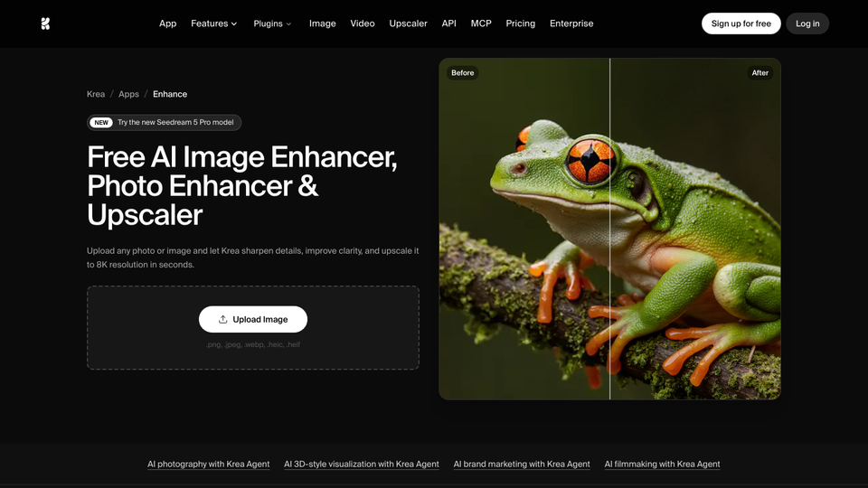Click the dashed upload drop zone
Image resolution: width=868 pixels, height=488 pixels.
click(253, 327)
